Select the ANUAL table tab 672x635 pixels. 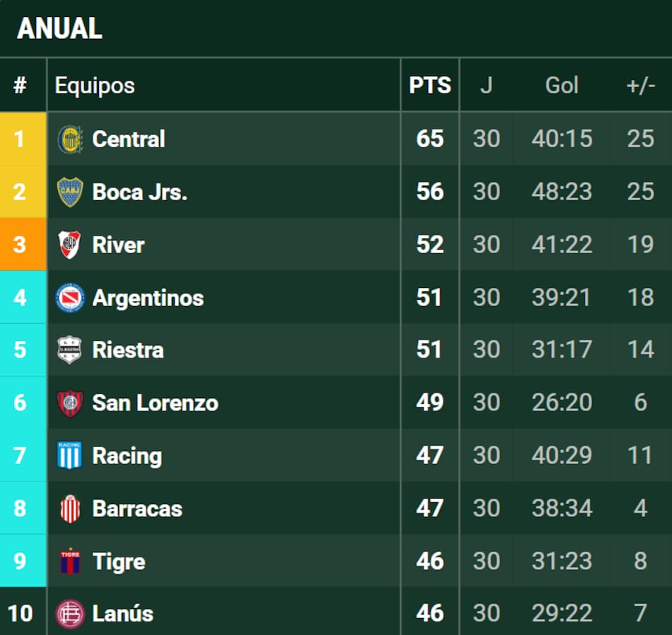[x=60, y=28]
